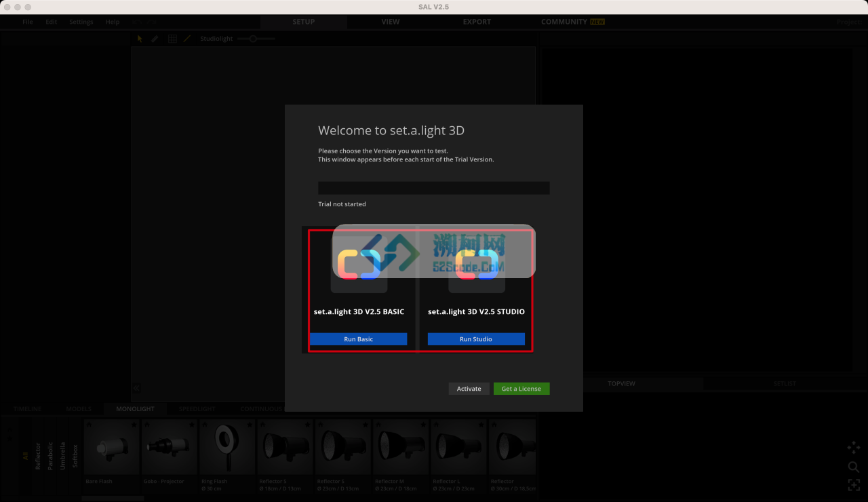
Task: Star the Reflector L as favorite
Action: (482, 425)
